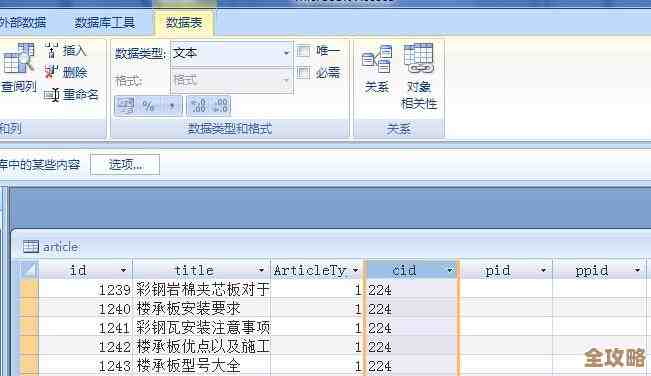Click the title cell 楼承板型号大全

click(202, 366)
